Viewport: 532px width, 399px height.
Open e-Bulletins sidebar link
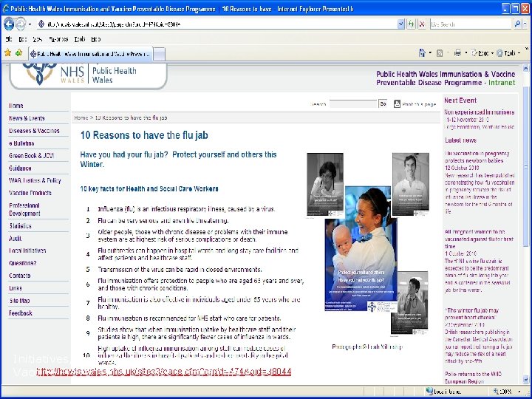tap(21, 143)
